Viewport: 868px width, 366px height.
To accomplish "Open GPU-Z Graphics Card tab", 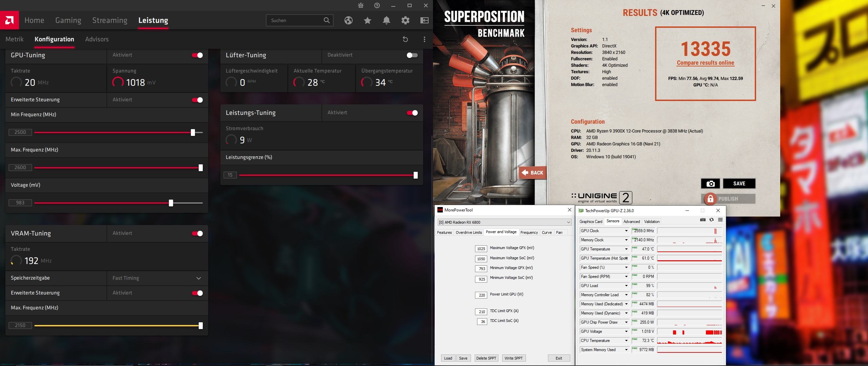I will [x=591, y=222].
